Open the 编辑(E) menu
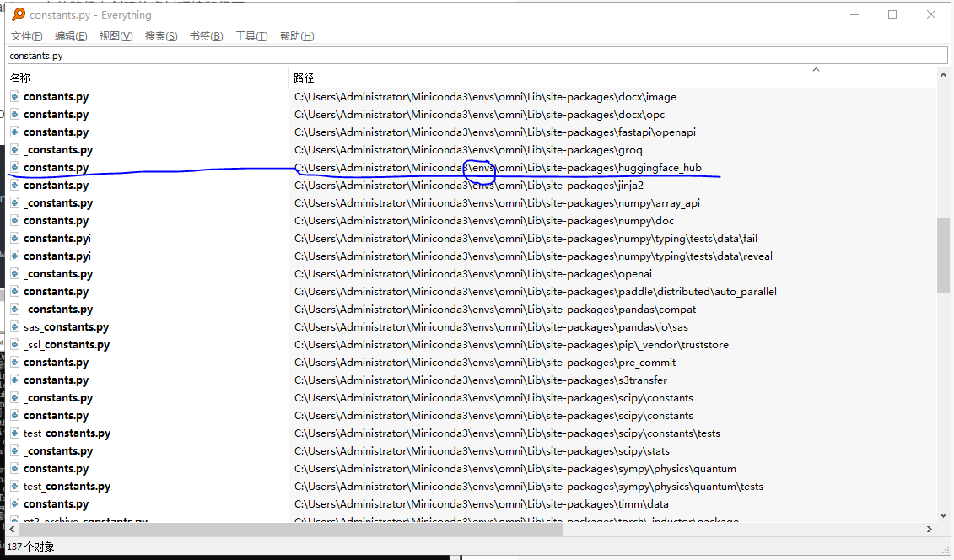The image size is (954, 560). [71, 36]
